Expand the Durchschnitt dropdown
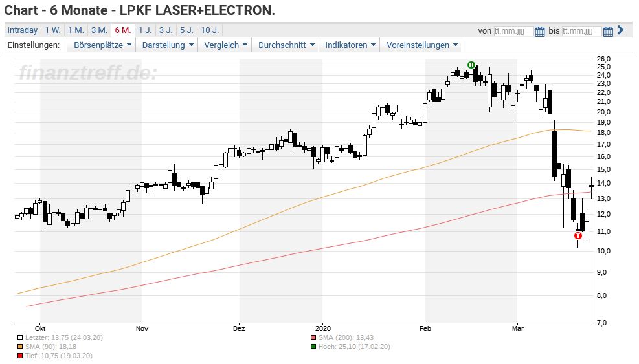Viewport: 639px width, 364px height. click(286, 45)
